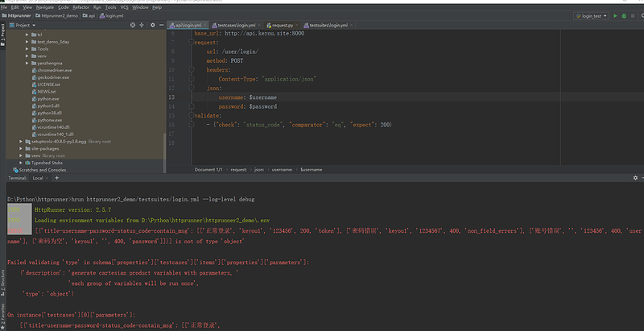Open the File menu
This screenshot has width=644, height=331.
pos(4,7)
